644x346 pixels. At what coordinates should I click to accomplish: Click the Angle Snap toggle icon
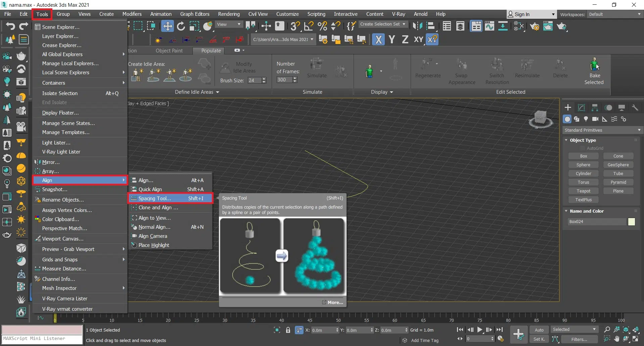[309, 26]
